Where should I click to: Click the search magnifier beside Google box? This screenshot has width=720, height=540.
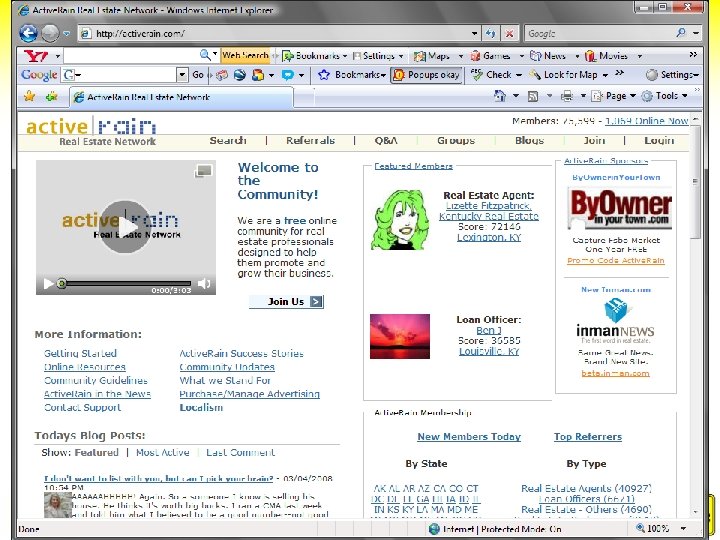681,33
